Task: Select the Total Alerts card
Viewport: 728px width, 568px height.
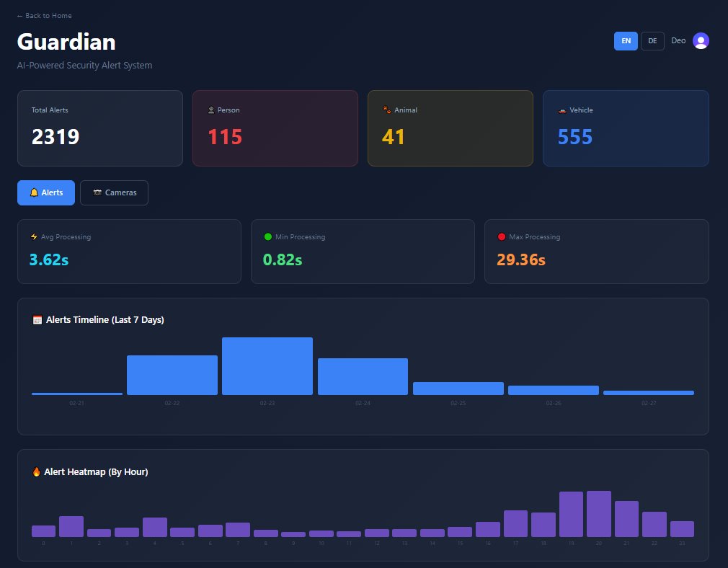Action: [99, 128]
